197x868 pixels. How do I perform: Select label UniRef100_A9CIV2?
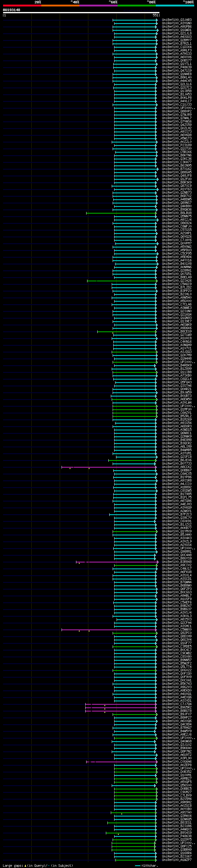[x=177, y=565]
